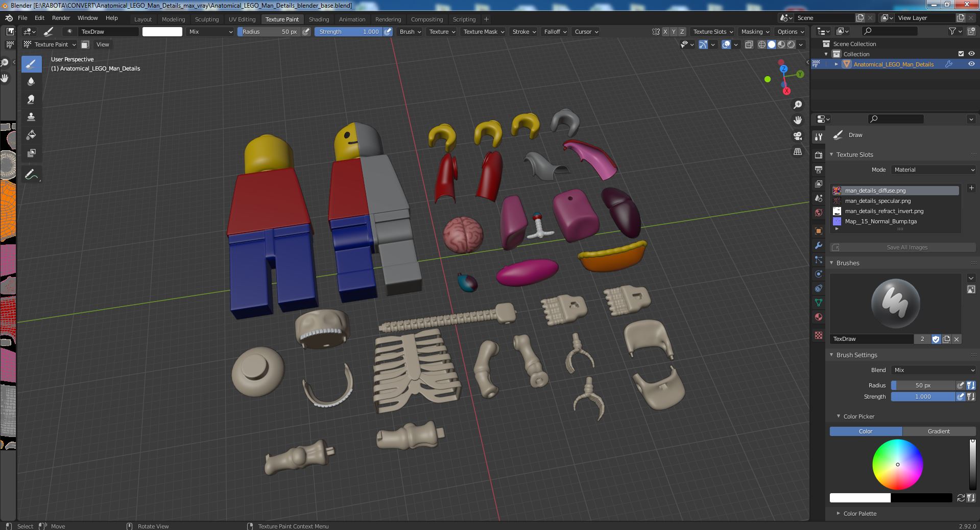Screen dimensions: 980x530
Task: Toggle camera view in viewport
Action: click(x=798, y=136)
